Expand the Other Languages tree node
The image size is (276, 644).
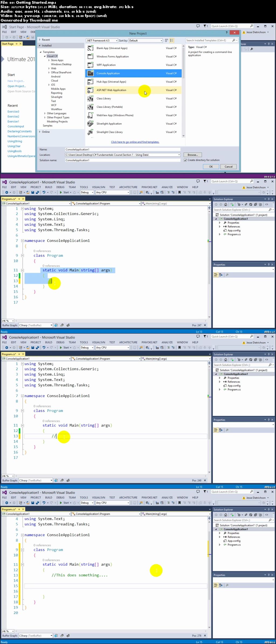pos(45,113)
